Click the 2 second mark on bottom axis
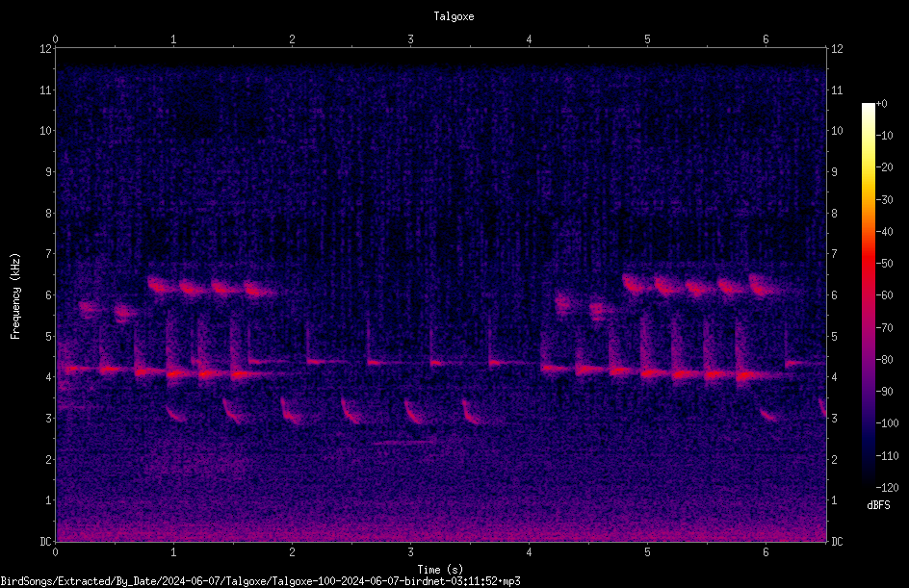The image size is (909, 588). (292, 552)
